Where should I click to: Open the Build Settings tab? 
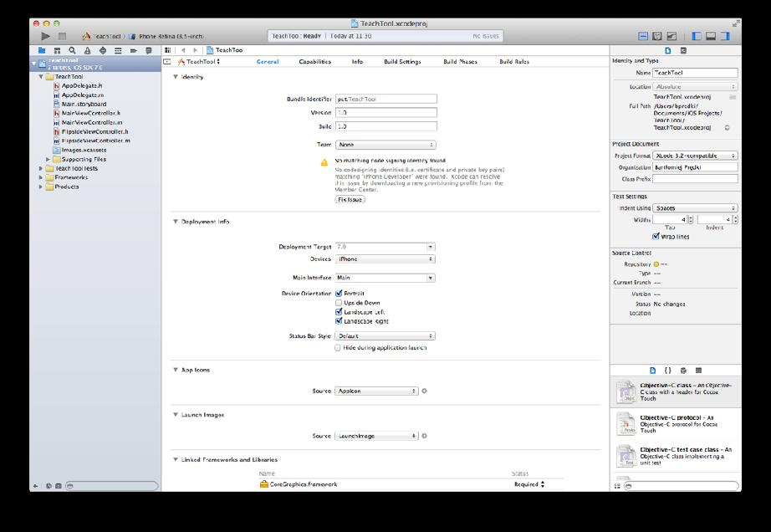pos(402,61)
